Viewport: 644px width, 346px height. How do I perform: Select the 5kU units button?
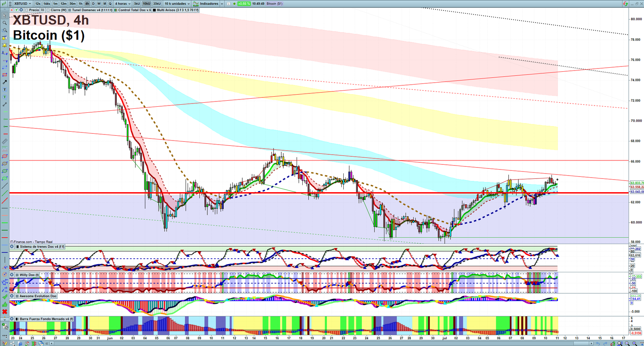tap(137, 4)
